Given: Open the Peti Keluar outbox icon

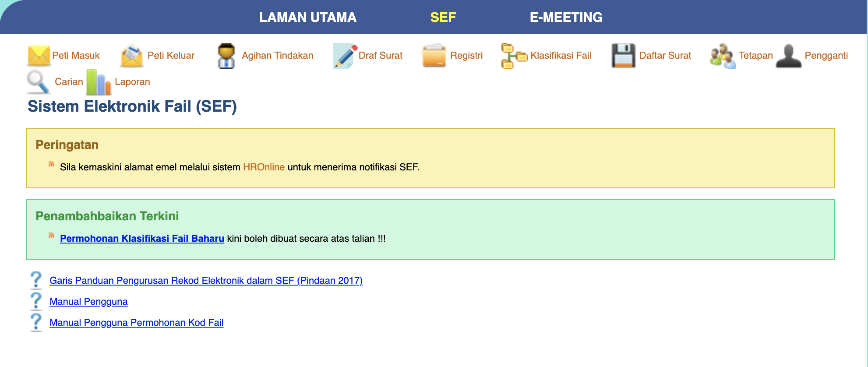Looking at the screenshot, I should (132, 56).
